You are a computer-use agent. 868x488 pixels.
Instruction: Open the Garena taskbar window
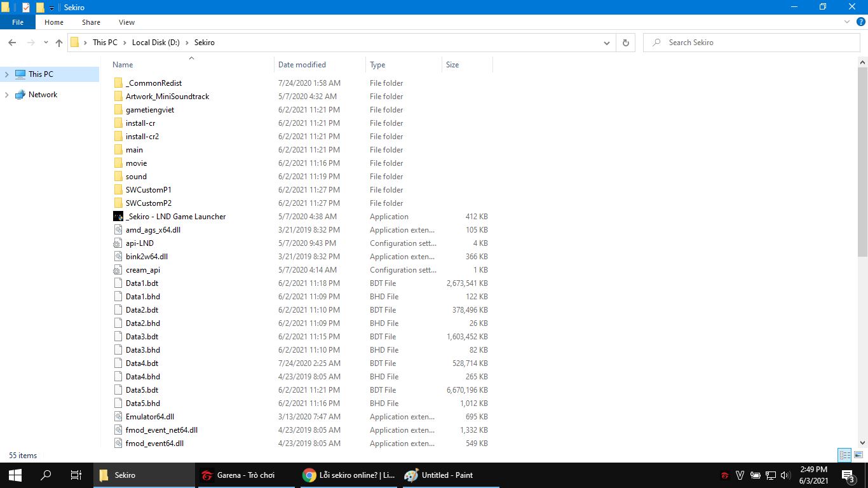245,475
